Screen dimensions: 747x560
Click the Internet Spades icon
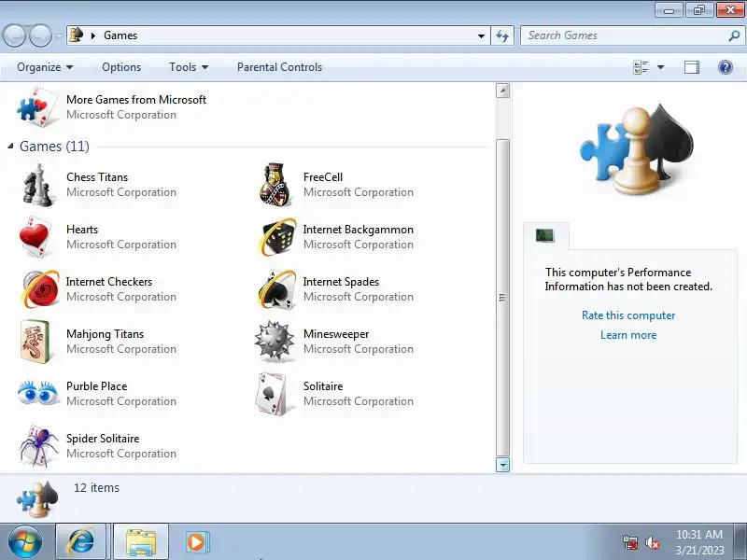(x=276, y=289)
